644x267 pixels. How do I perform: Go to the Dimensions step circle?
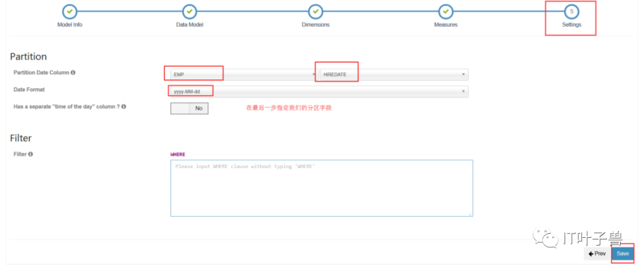(315, 11)
